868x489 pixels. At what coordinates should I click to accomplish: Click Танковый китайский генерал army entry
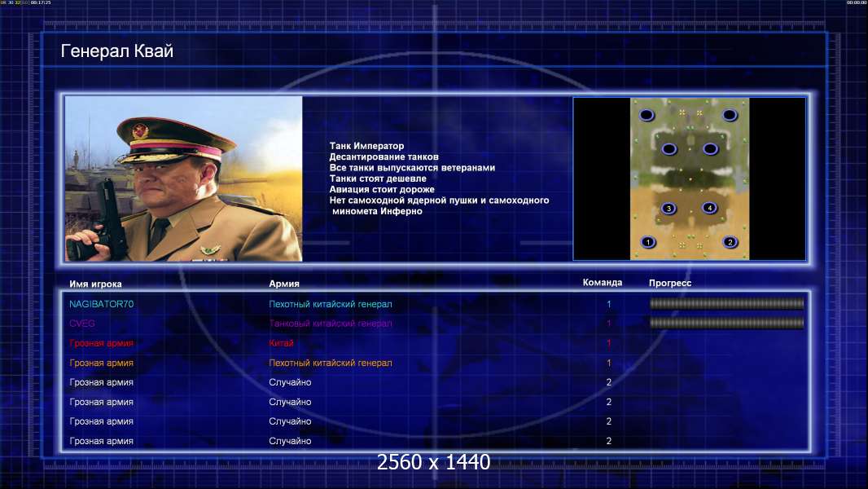pyautogui.click(x=331, y=324)
